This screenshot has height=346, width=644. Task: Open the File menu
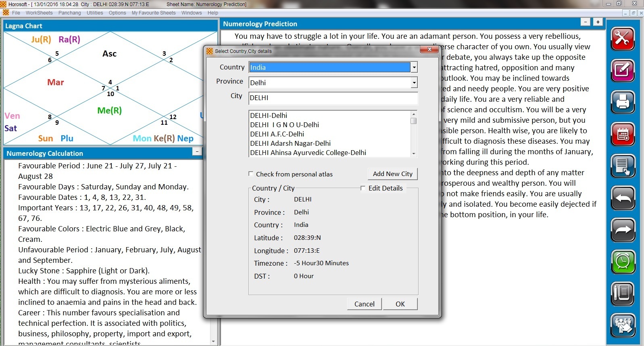(16, 13)
